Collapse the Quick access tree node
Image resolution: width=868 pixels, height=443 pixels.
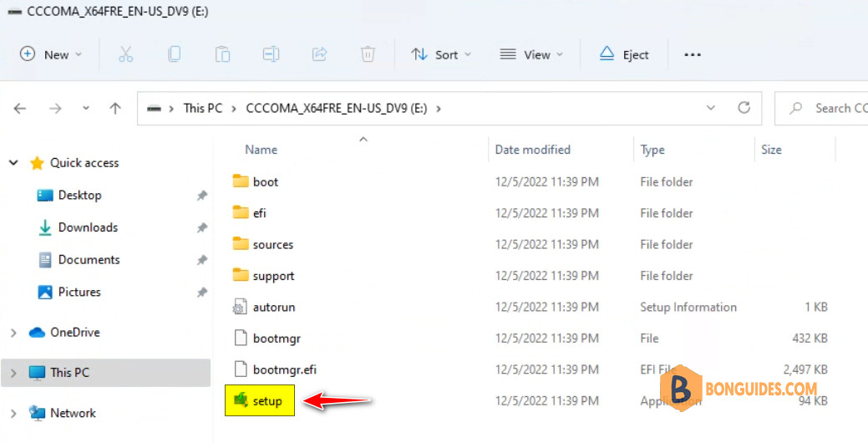point(14,163)
